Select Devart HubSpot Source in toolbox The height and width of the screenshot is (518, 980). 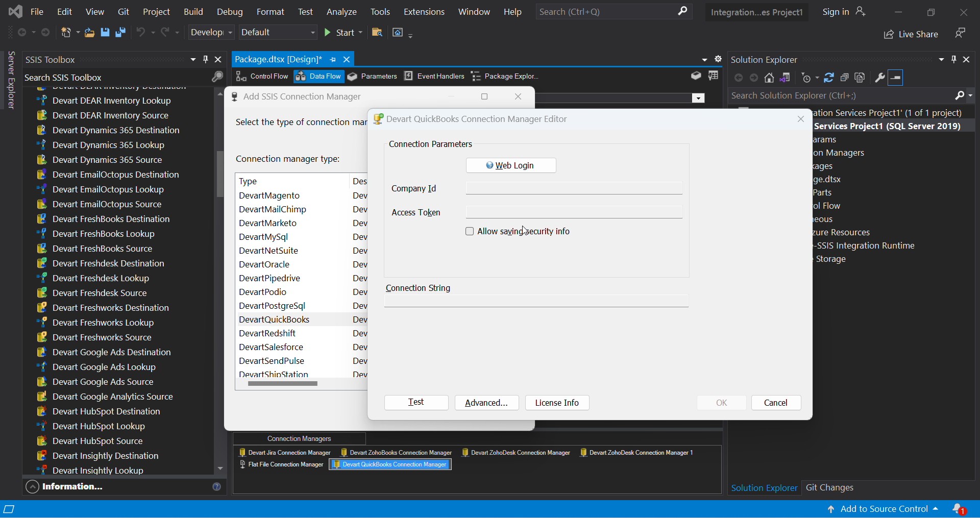[97, 441]
